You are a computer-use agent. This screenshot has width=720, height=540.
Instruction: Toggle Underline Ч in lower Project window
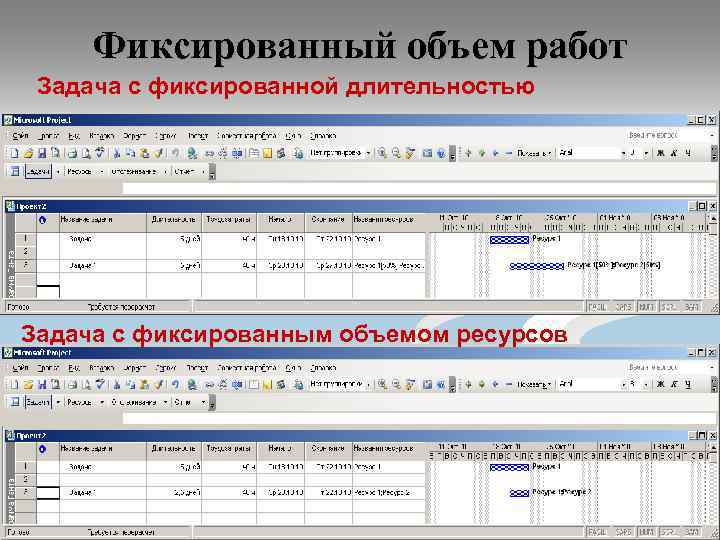click(688, 384)
